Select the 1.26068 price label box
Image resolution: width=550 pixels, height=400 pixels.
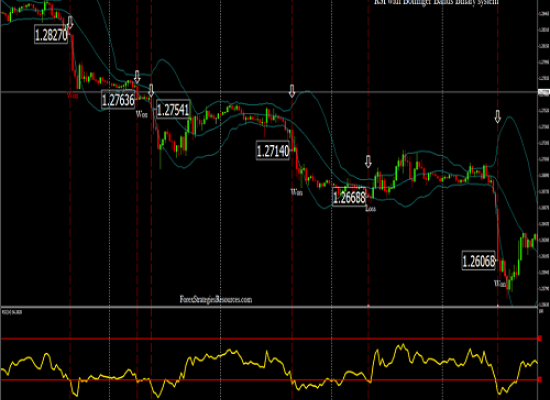point(479,261)
